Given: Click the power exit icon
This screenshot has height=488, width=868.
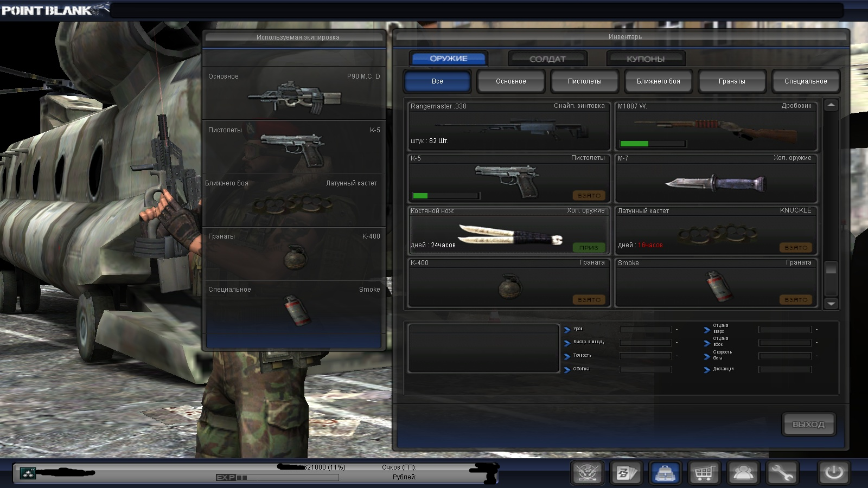Looking at the screenshot, I should coord(834,473).
